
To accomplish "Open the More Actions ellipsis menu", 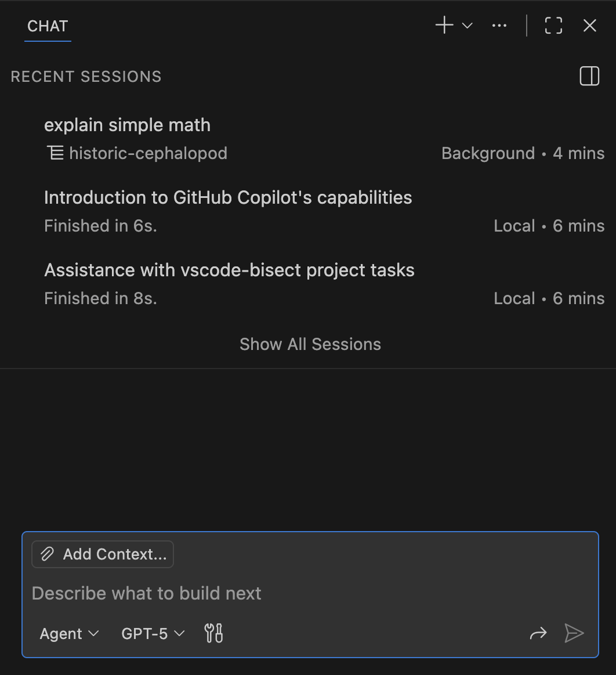I will tap(499, 25).
